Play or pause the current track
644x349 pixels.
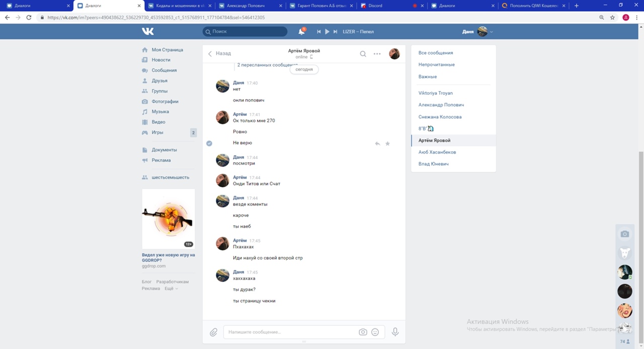327,32
